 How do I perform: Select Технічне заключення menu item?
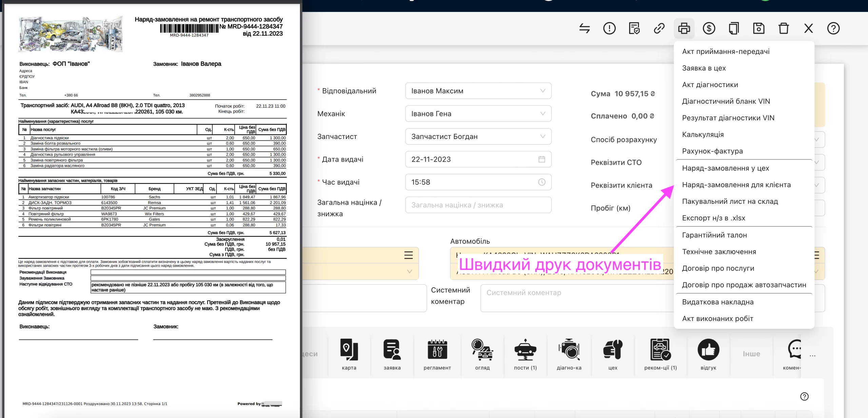[x=744, y=252]
